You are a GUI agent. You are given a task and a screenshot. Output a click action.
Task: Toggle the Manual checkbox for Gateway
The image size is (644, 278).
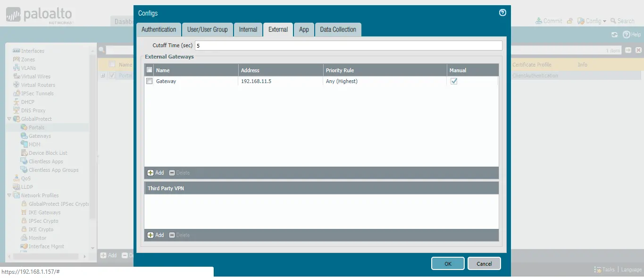coord(454,81)
